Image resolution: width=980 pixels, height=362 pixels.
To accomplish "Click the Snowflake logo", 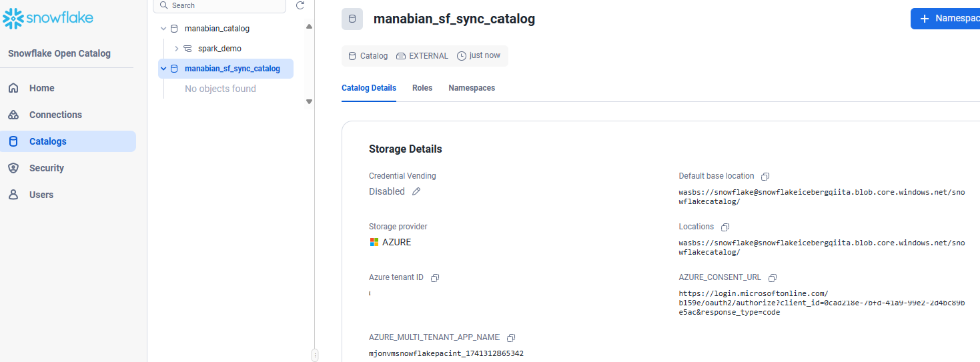I will click(x=48, y=18).
